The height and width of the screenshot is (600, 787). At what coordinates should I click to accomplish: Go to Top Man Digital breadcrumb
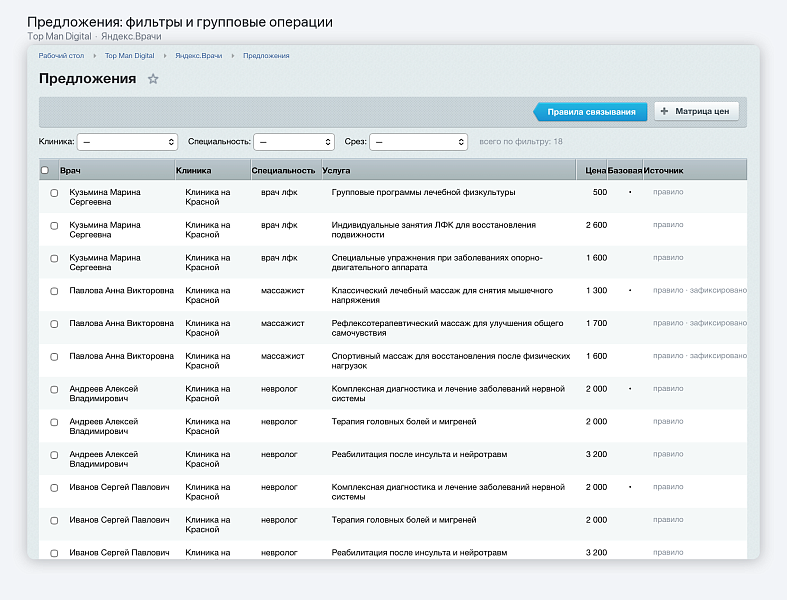click(129, 56)
